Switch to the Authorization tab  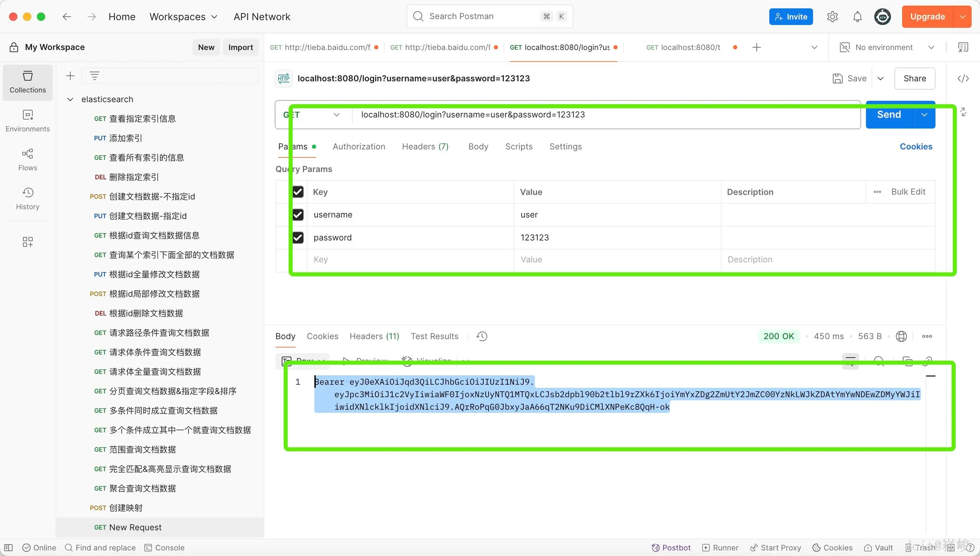359,147
